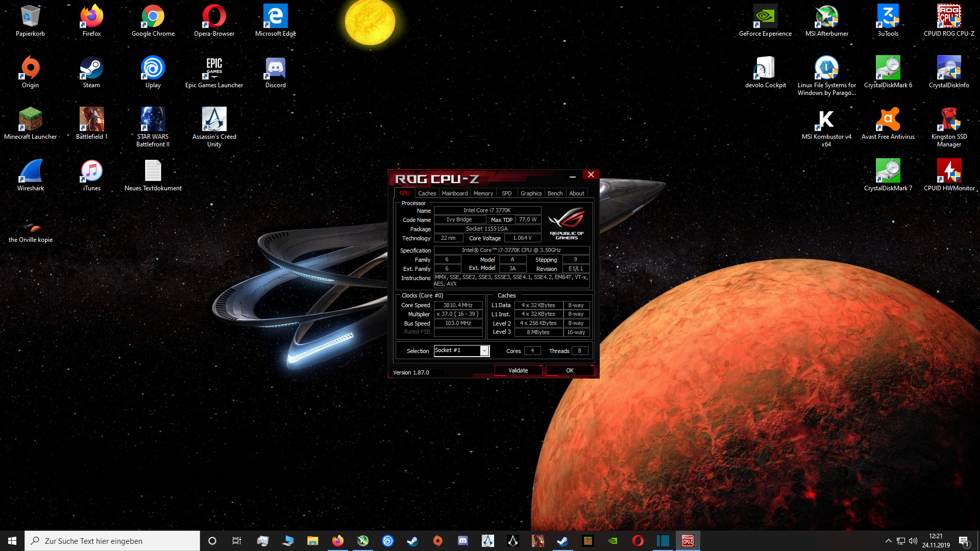Viewport: 980px width, 551px height.
Task: Switch to ROG CPU-Z taskbar button
Action: point(688,541)
